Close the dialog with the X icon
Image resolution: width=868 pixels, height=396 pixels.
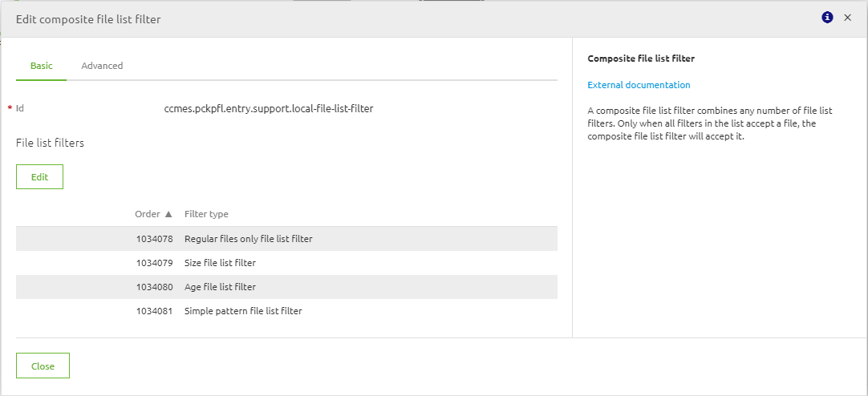tap(847, 18)
